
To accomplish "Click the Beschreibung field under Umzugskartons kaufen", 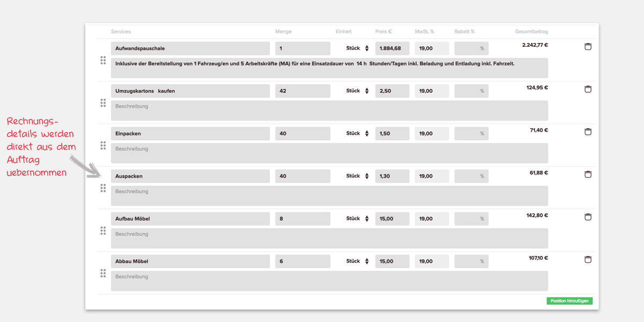I will pos(330,111).
